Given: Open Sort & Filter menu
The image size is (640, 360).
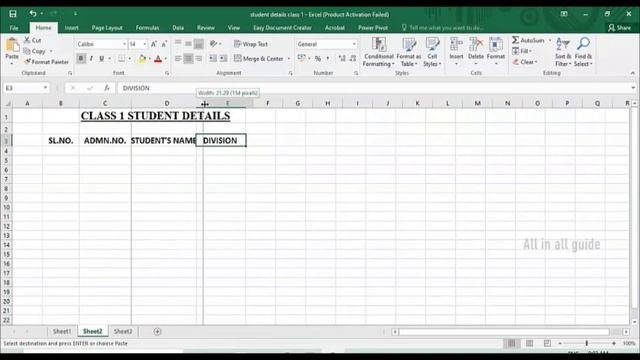Looking at the screenshot, I should coord(563,52).
